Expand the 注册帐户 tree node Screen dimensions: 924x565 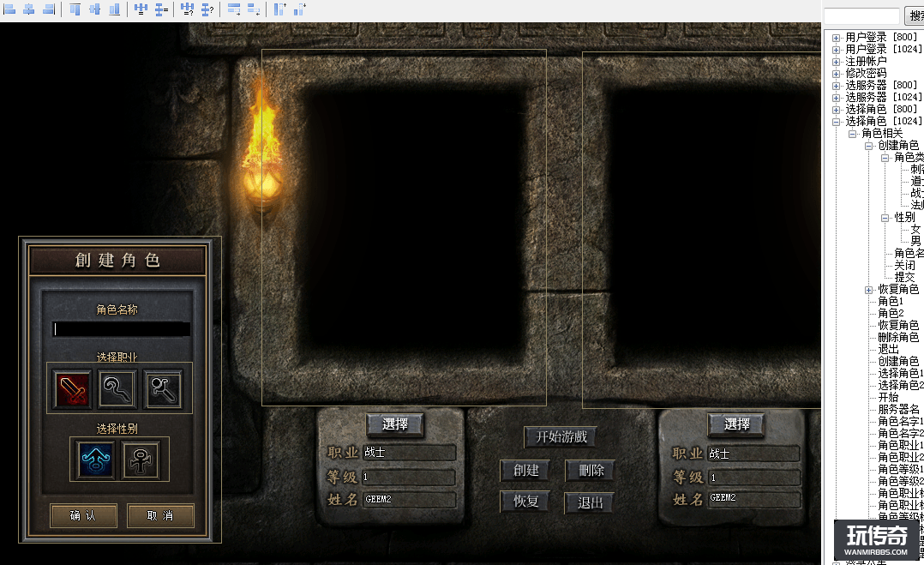point(836,61)
